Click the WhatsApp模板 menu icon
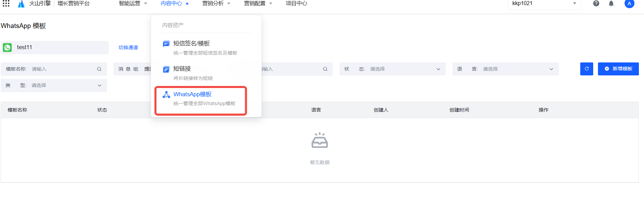Screen dimensions: 644x218 point(166,95)
